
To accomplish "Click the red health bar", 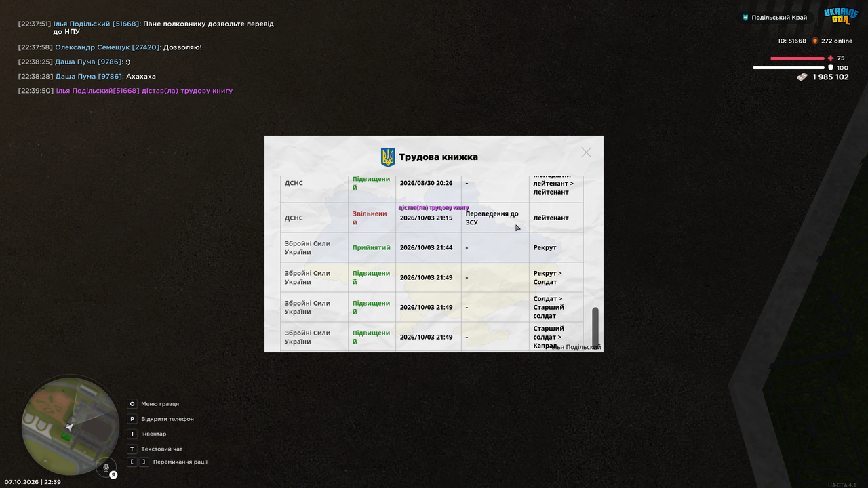I will (797, 58).
